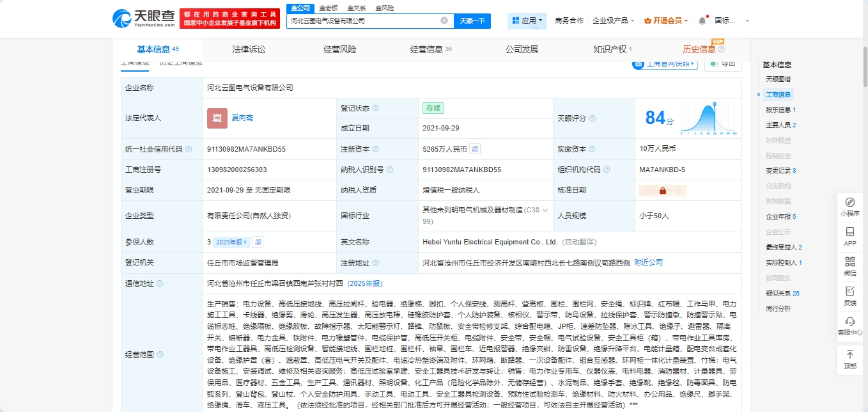Click the notification bell icon

702,20
